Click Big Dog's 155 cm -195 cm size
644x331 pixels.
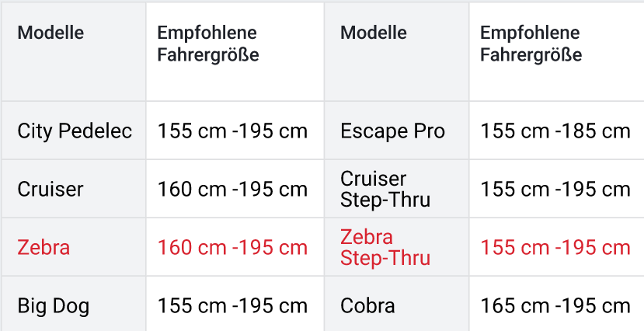click(x=232, y=306)
